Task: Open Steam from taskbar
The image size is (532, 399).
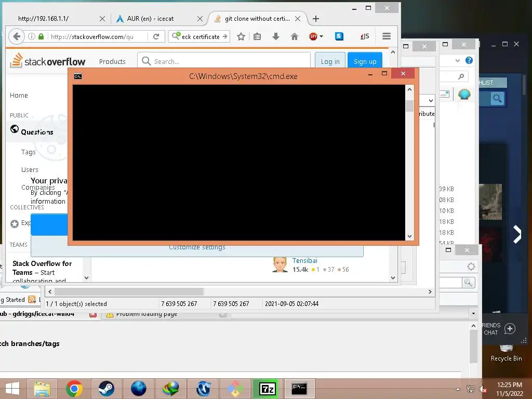Action: pos(106,389)
